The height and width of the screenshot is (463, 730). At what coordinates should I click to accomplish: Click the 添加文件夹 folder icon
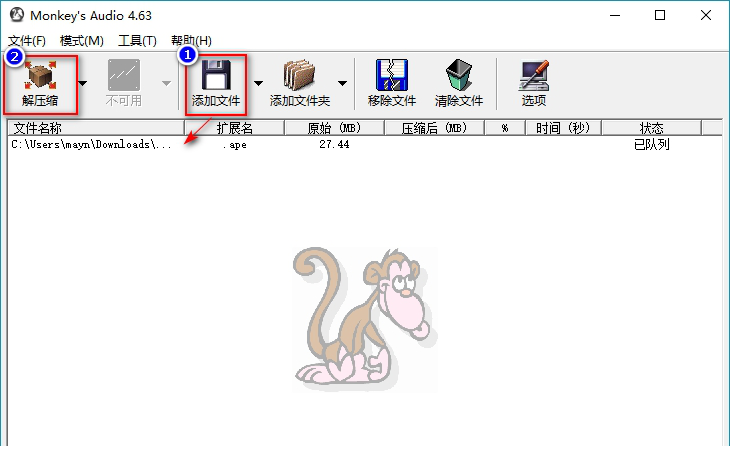click(x=299, y=75)
